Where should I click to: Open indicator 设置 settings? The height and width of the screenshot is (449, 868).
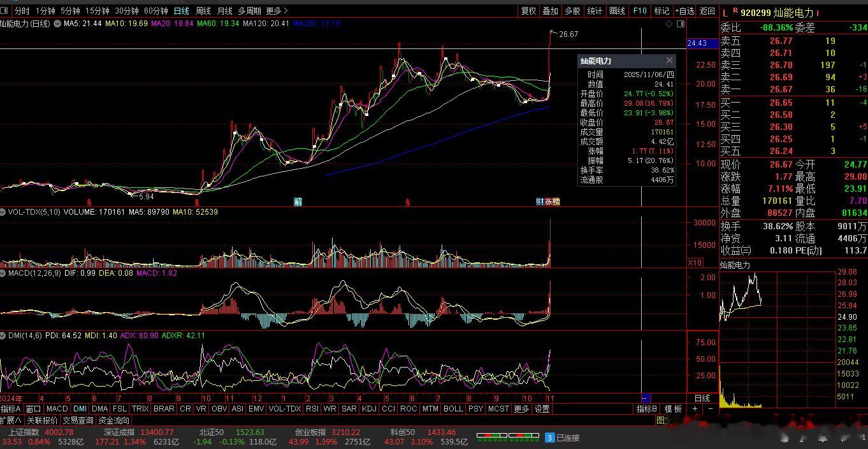[x=542, y=409]
